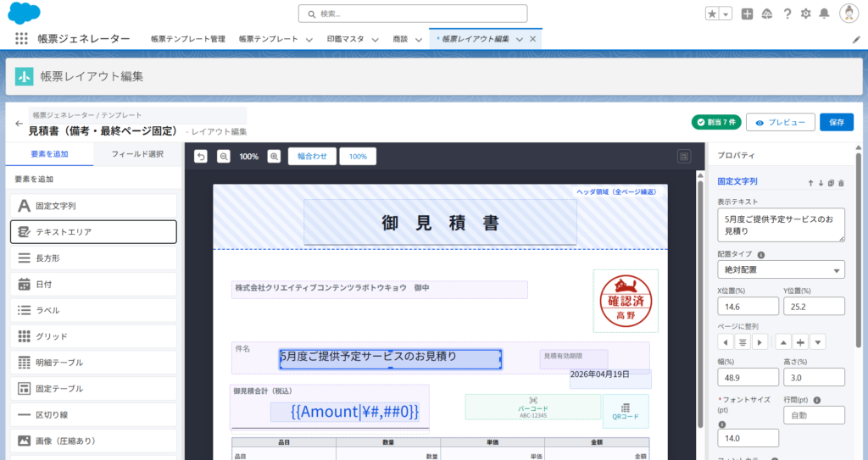Delete the selected element with trash icon
Viewport: 868px width, 460px height.
841,183
